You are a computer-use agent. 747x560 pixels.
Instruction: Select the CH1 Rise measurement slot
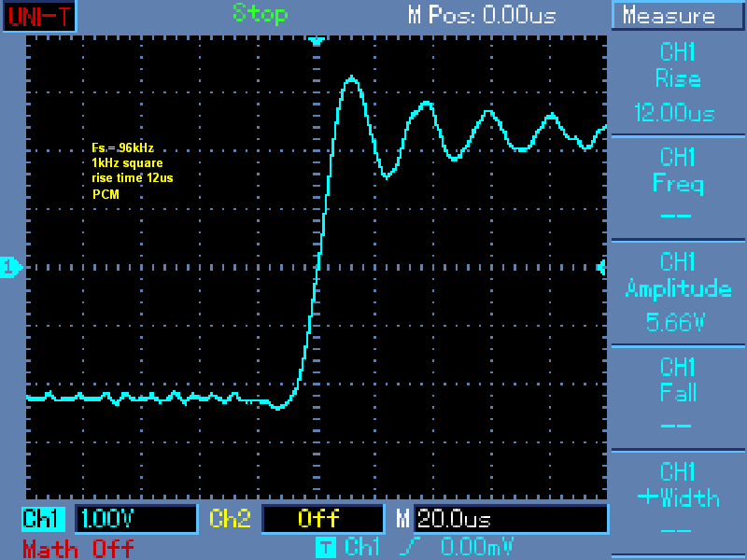[x=678, y=83]
